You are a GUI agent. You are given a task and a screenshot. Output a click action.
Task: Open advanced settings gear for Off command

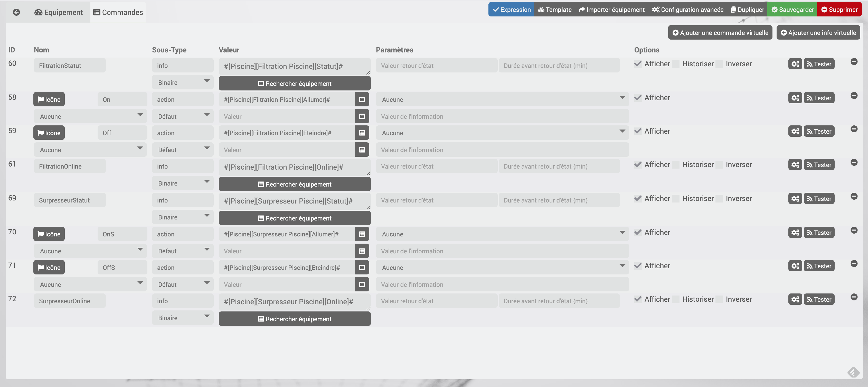click(795, 132)
